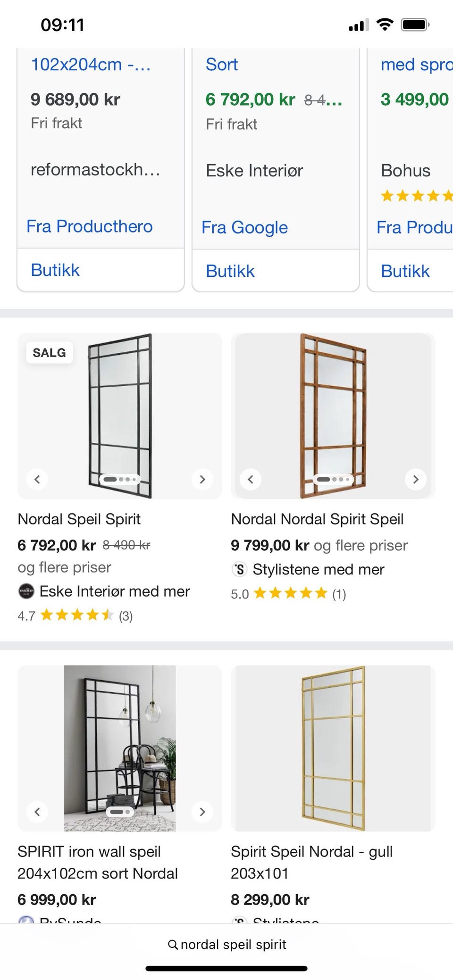The height and width of the screenshot is (980, 453).
Task: Click previous arrow on SPIRIT iron wall speil image
Action: pos(37,812)
